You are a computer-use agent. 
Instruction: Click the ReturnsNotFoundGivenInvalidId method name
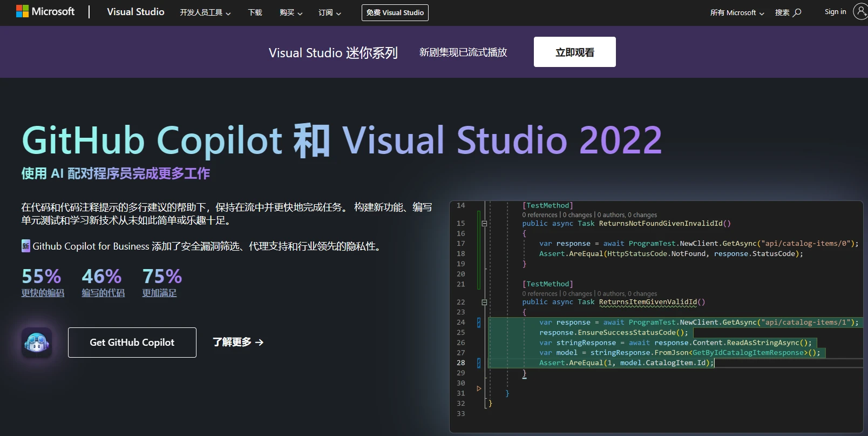click(661, 223)
